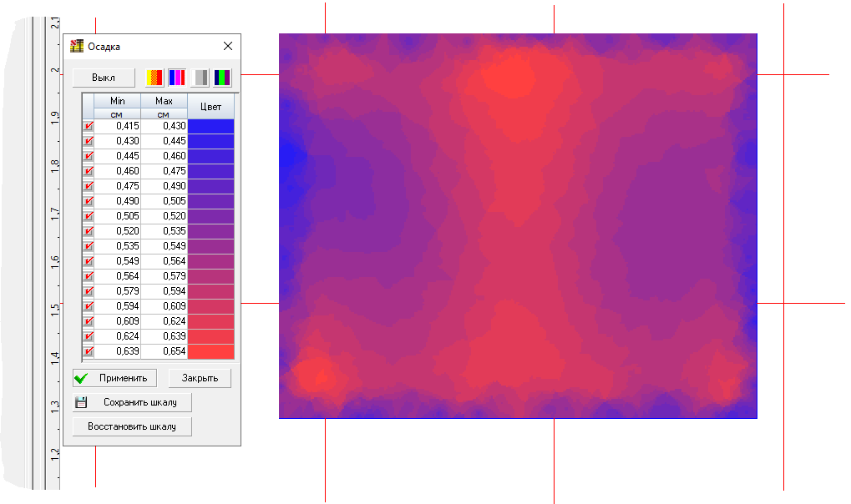Click the purple swatch for 0,520–0,535
The height and width of the screenshot is (504, 851).
click(210, 231)
